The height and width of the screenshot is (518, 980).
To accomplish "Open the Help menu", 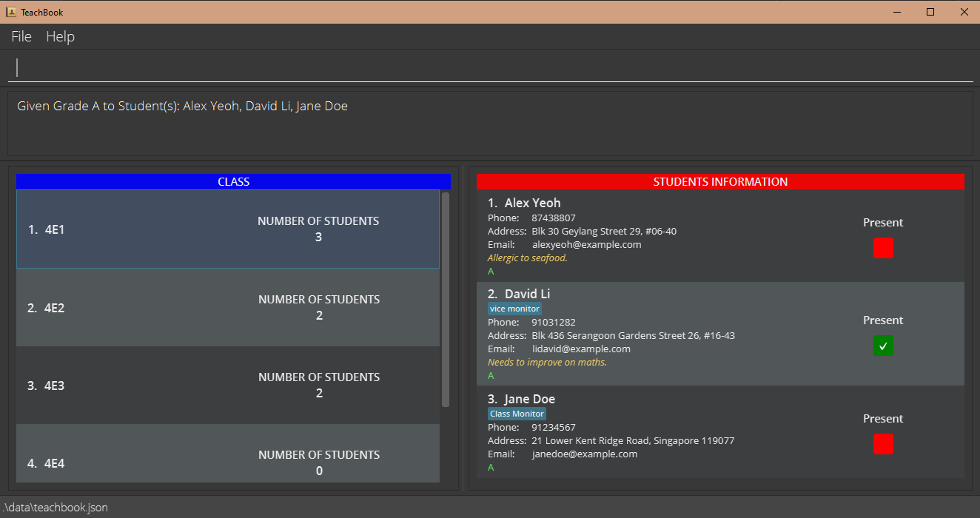I will tap(60, 36).
